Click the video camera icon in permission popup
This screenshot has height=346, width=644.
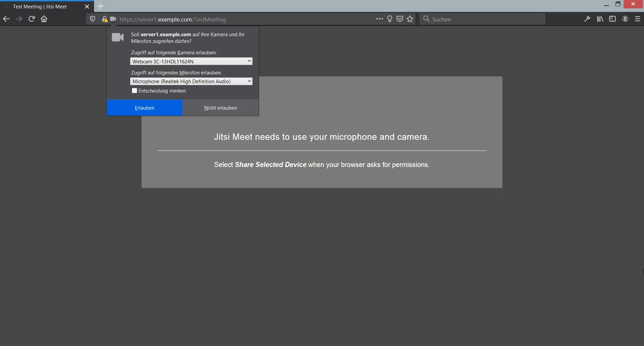[x=118, y=37]
